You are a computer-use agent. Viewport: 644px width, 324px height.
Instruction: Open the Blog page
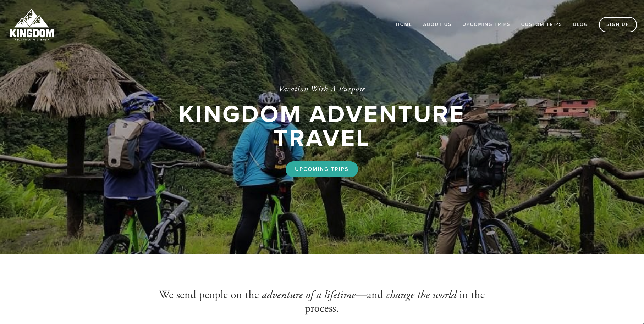(580, 24)
